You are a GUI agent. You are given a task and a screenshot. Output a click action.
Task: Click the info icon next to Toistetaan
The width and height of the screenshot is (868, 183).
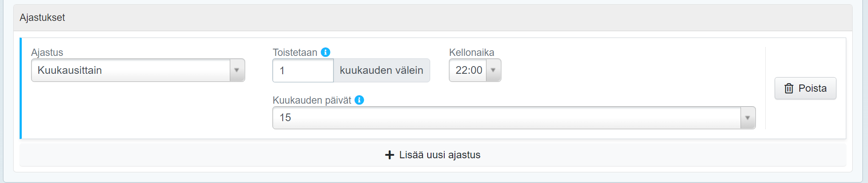point(325,52)
